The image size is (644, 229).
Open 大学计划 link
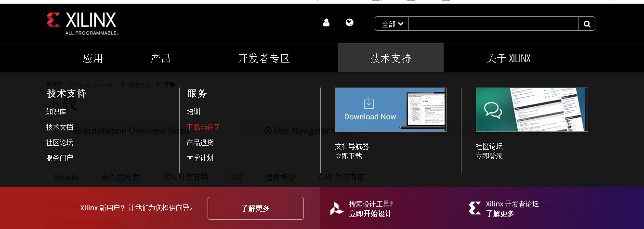pyautogui.click(x=200, y=158)
